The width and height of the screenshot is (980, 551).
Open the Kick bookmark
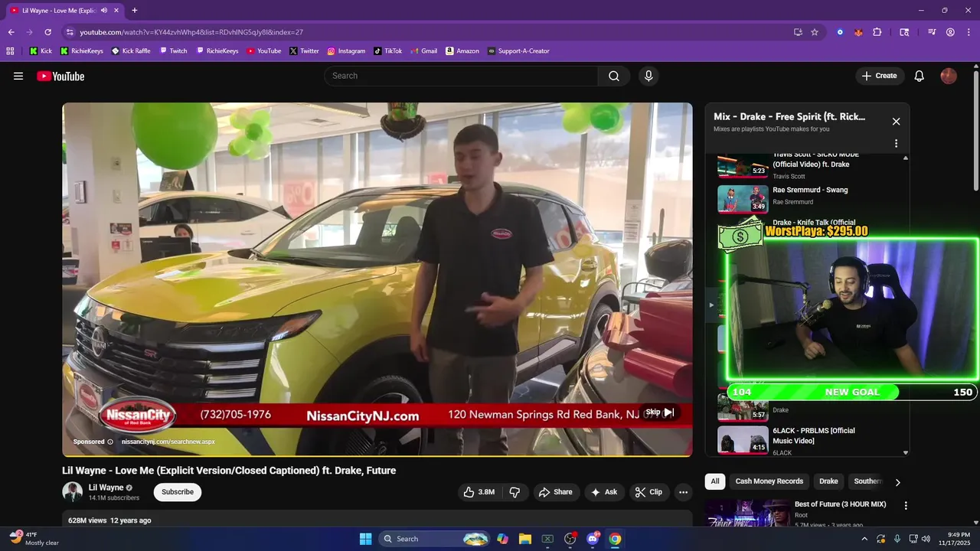pyautogui.click(x=41, y=51)
